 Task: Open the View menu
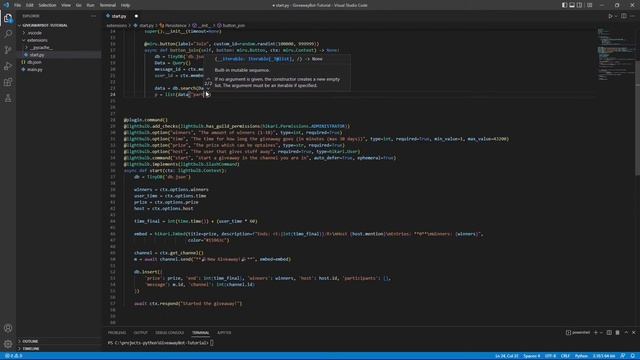click(x=66, y=5)
